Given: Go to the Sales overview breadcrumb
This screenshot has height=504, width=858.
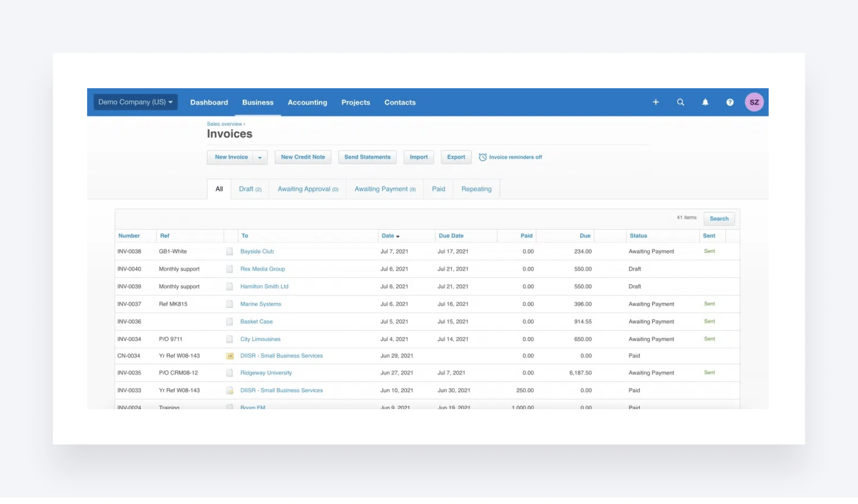Looking at the screenshot, I should (x=224, y=124).
